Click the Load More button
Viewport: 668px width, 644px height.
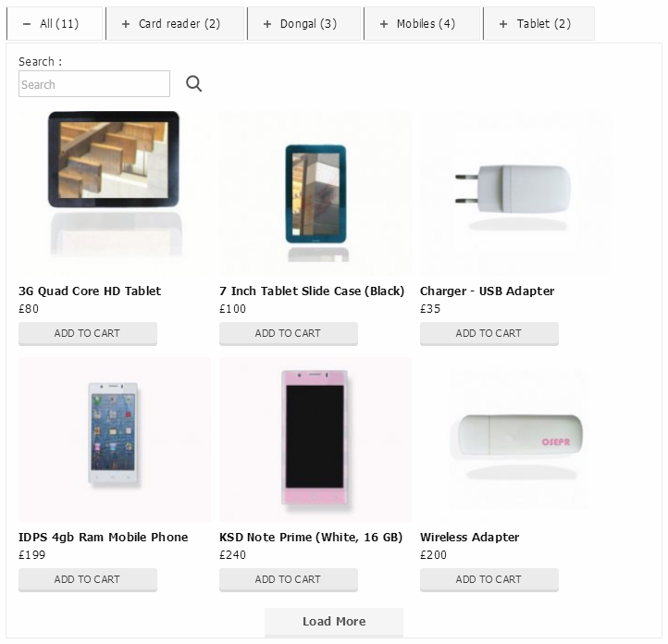pyautogui.click(x=334, y=622)
